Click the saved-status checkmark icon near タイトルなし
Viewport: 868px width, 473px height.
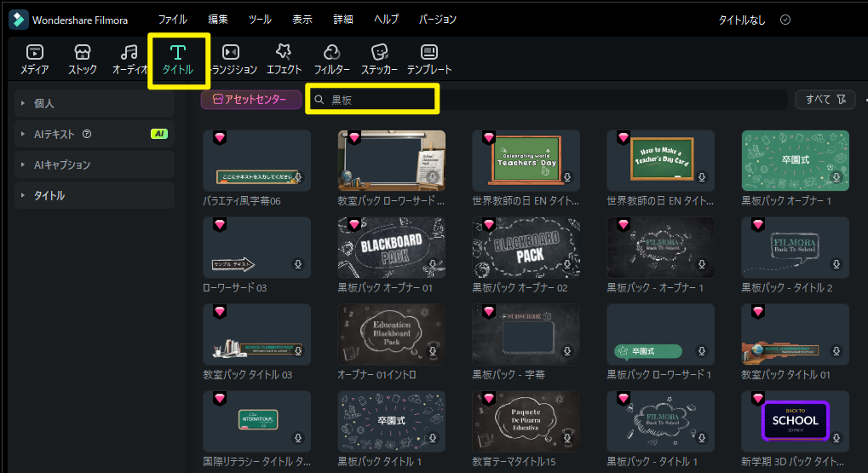(x=785, y=20)
